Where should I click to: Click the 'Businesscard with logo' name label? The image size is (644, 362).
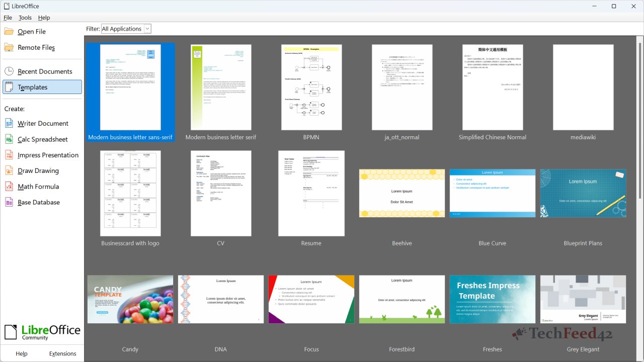(x=130, y=243)
